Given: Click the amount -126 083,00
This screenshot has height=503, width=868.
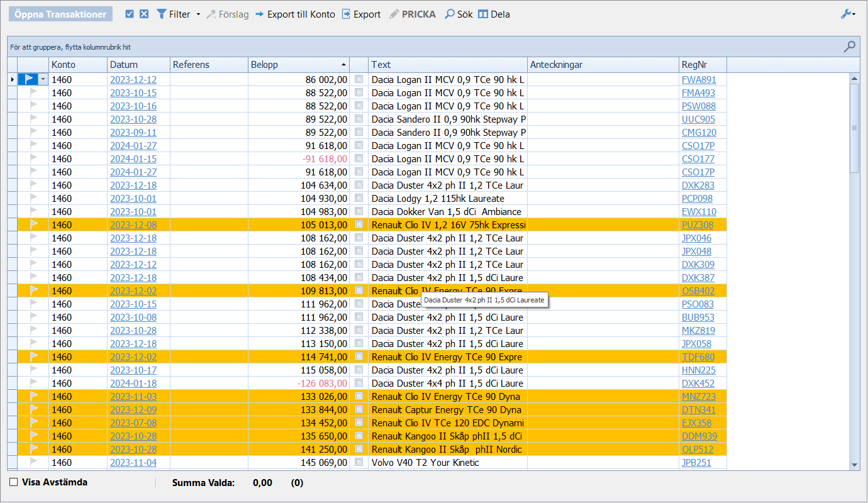Looking at the screenshot, I should click(322, 384).
